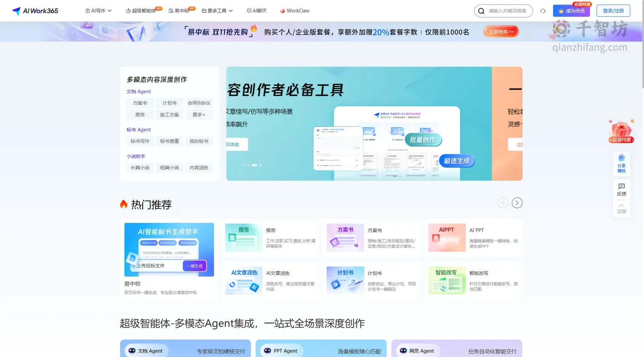Open the 方案书 card icon
644x357 pixels.
click(x=345, y=238)
